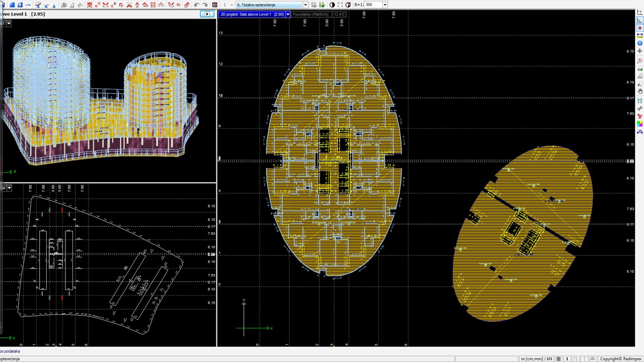The image size is (644, 362).
Task: Toggle the red crosshair snap button
Action: point(640,28)
